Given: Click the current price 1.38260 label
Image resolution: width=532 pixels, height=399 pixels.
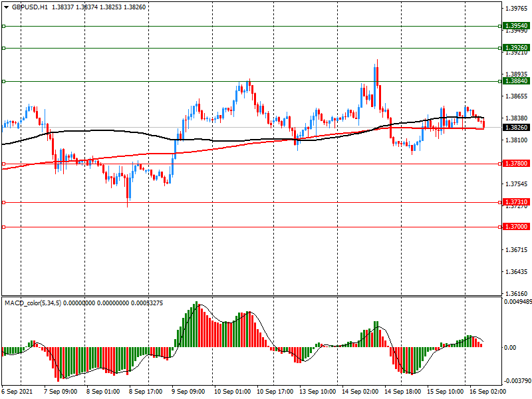Looking at the screenshot, I should pos(517,128).
